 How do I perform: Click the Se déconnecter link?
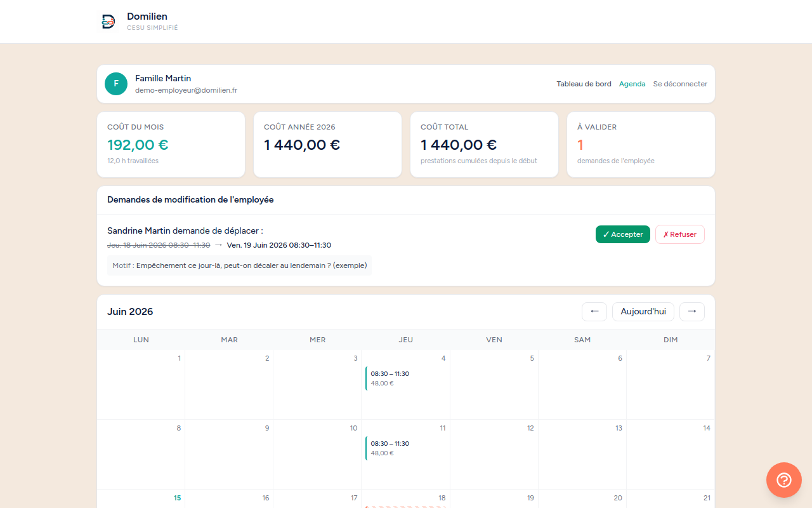[680, 84]
